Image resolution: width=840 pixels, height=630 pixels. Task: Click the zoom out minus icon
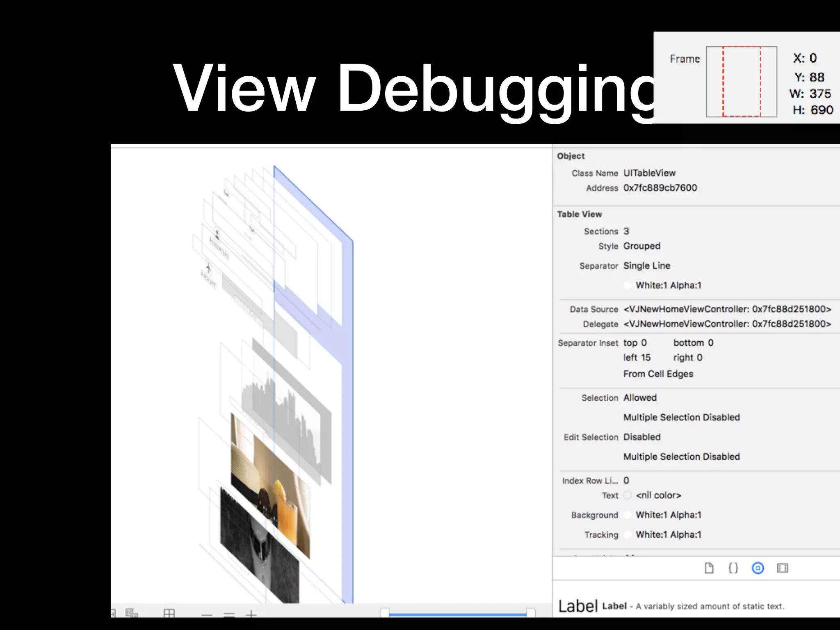tap(207, 615)
